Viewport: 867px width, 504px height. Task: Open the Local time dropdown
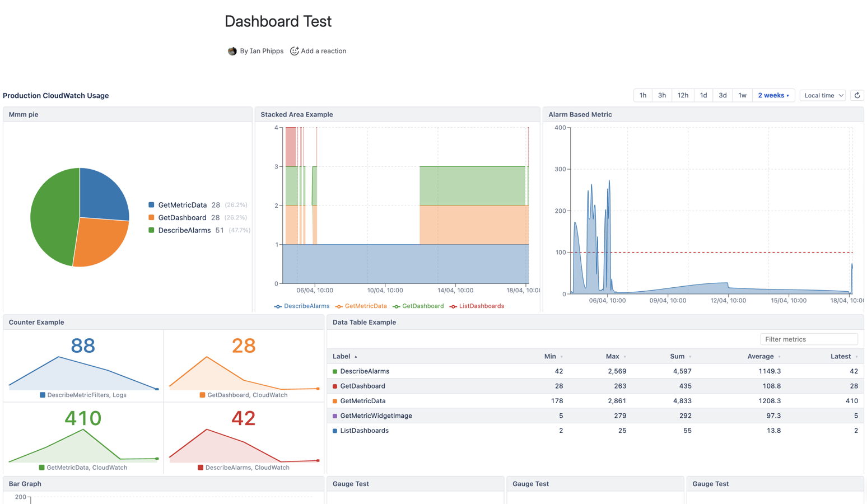822,95
